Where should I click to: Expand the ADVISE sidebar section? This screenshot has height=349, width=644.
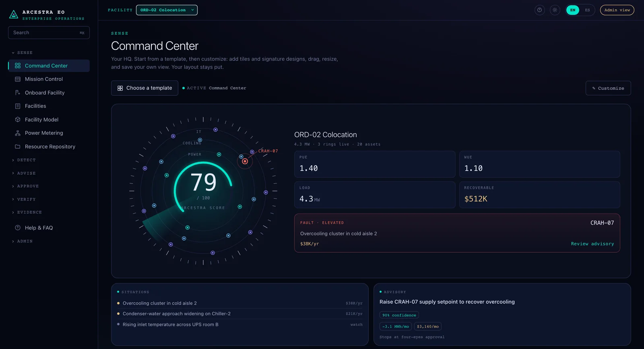(x=24, y=173)
